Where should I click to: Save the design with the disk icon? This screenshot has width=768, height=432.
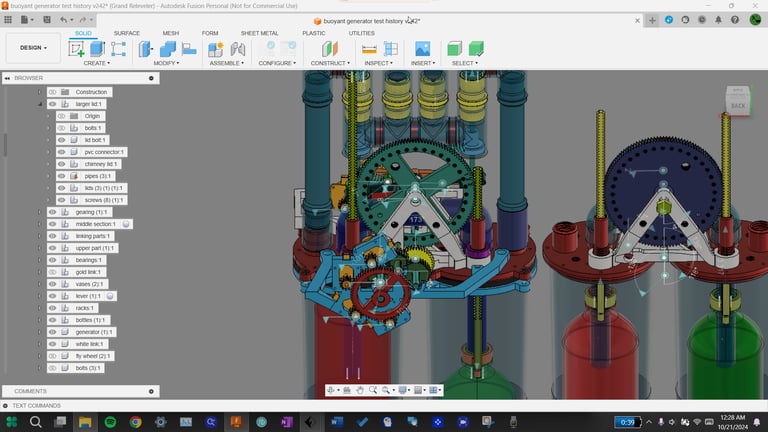click(x=47, y=20)
